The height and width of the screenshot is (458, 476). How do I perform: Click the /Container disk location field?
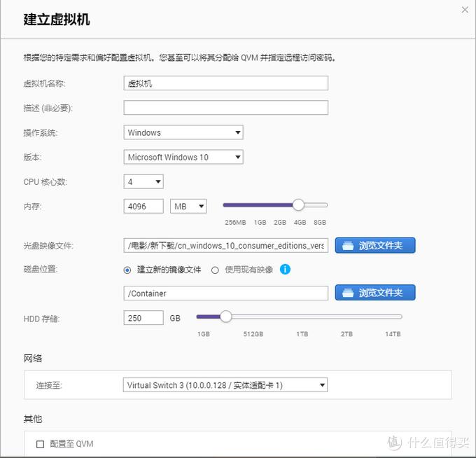coord(226,293)
